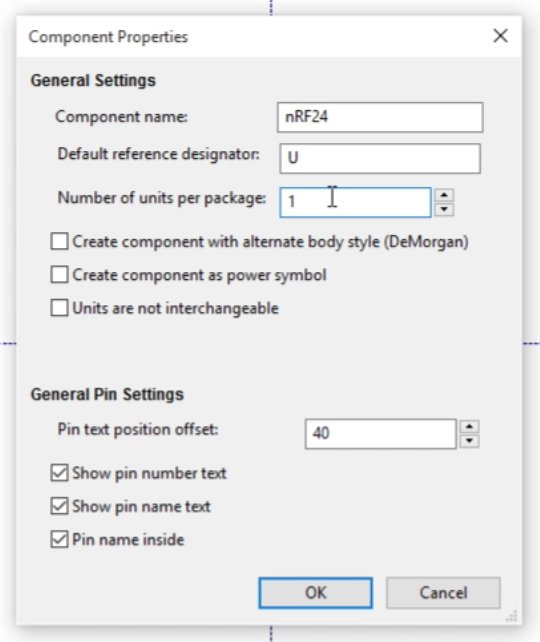
Task: Uncheck Show pin number text
Action: (x=59, y=473)
